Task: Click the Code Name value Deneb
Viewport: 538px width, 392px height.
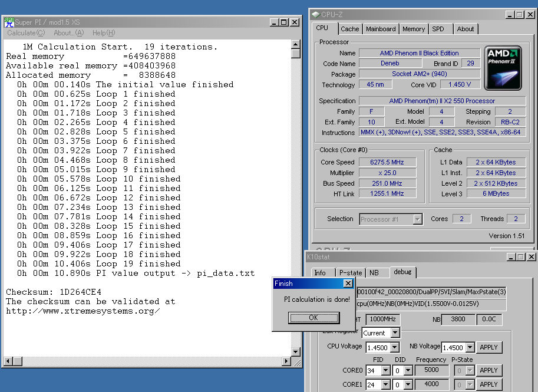Action: (x=390, y=63)
